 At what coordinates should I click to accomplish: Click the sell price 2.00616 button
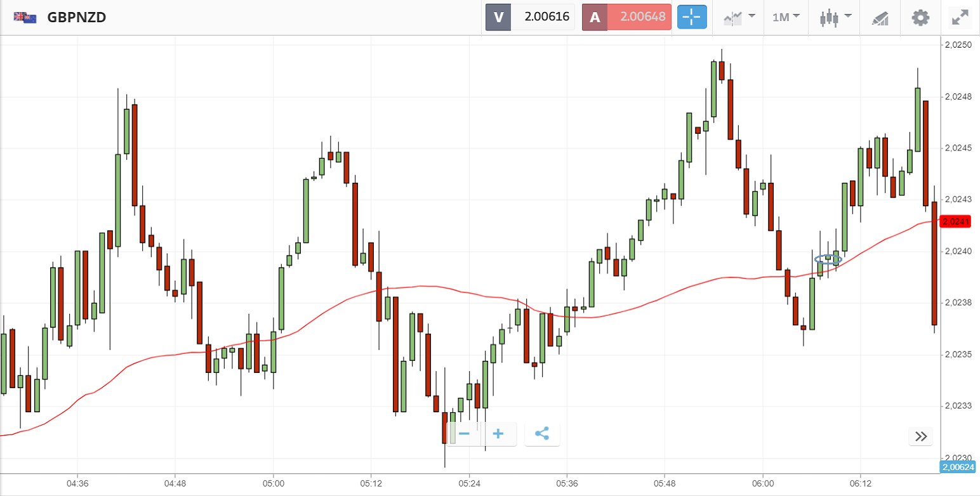(x=530, y=17)
